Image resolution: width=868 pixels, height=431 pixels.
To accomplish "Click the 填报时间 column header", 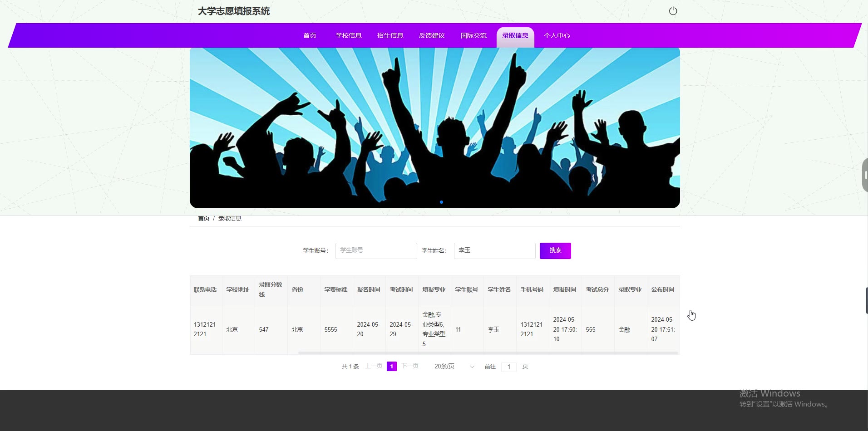I will pyautogui.click(x=565, y=289).
